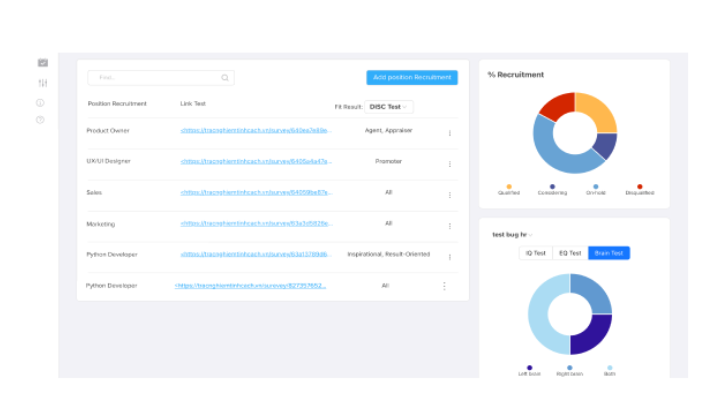The height and width of the screenshot is (393, 719).
Task: Switch to the IQ Test tab
Action: click(x=536, y=253)
